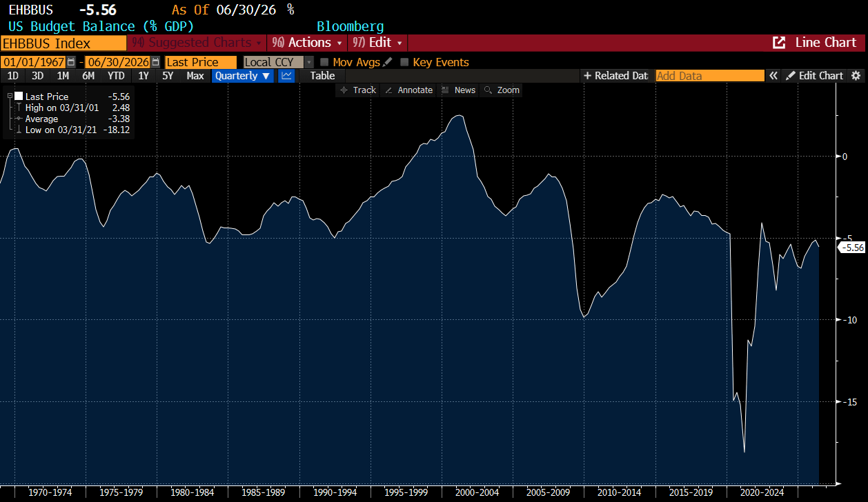Open chart settings gear icon

tap(856, 76)
